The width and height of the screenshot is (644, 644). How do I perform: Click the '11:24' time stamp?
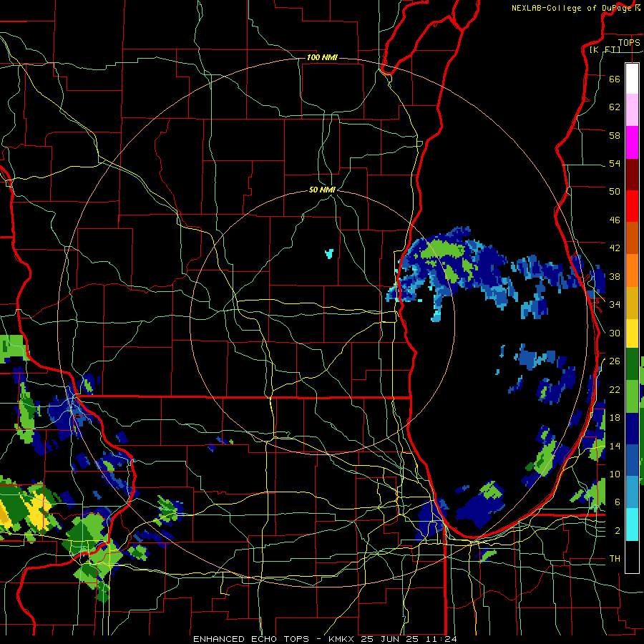tap(441, 639)
